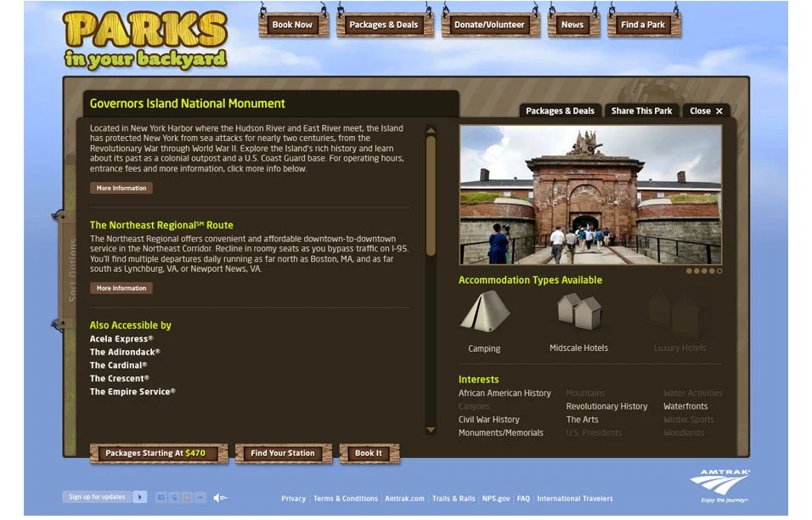This screenshot has height=520, width=812.
Task: Open the Donate/Volunteer menu sign
Action: (490, 25)
